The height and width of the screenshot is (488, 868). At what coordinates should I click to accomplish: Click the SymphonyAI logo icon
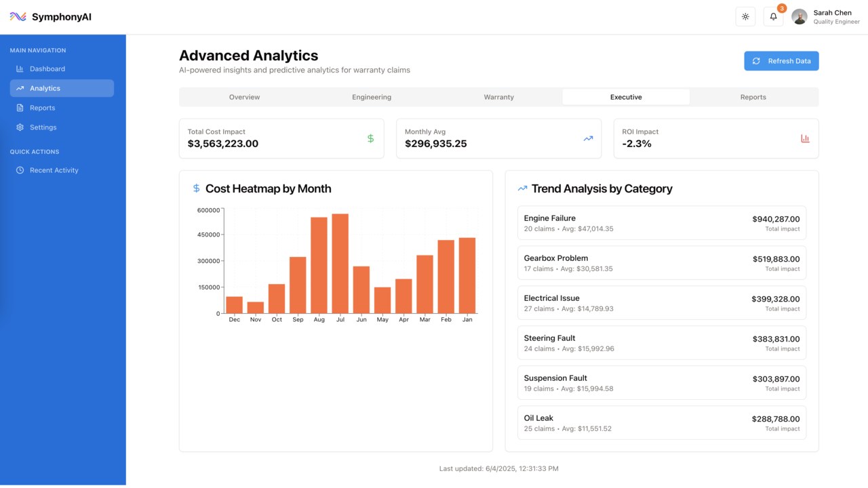pyautogui.click(x=18, y=17)
